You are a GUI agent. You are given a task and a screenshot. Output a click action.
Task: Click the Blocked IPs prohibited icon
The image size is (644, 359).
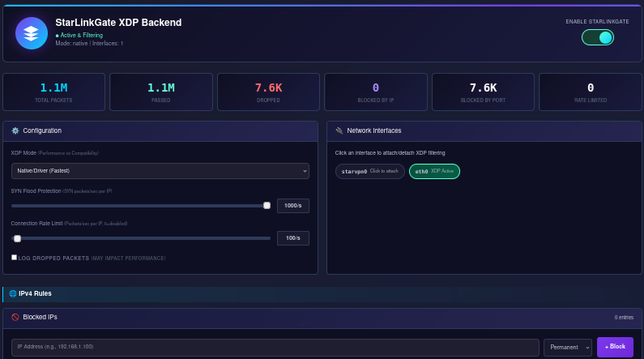15,317
